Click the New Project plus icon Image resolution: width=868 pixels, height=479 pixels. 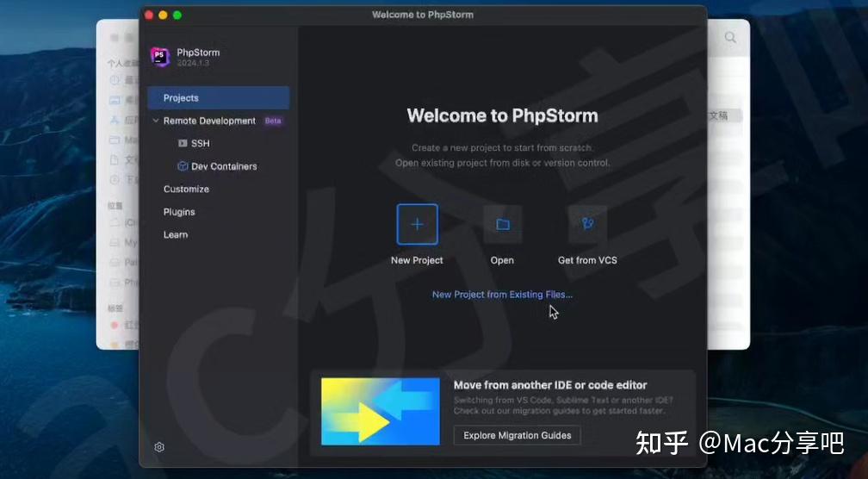click(417, 224)
